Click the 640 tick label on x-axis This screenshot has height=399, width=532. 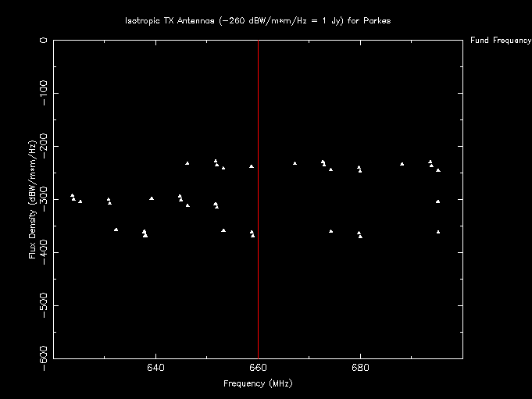point(156,367)
